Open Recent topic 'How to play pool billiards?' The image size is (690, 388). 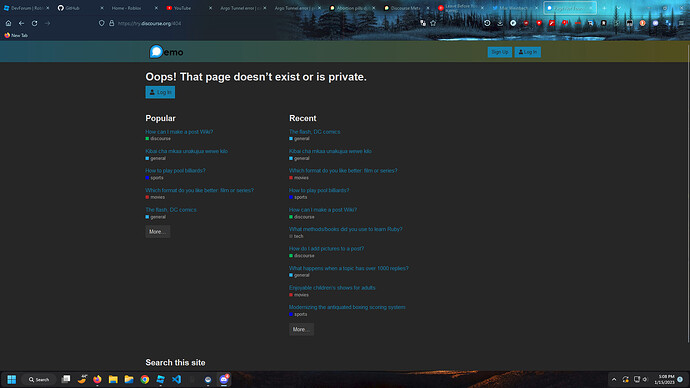tap(319, 190)
